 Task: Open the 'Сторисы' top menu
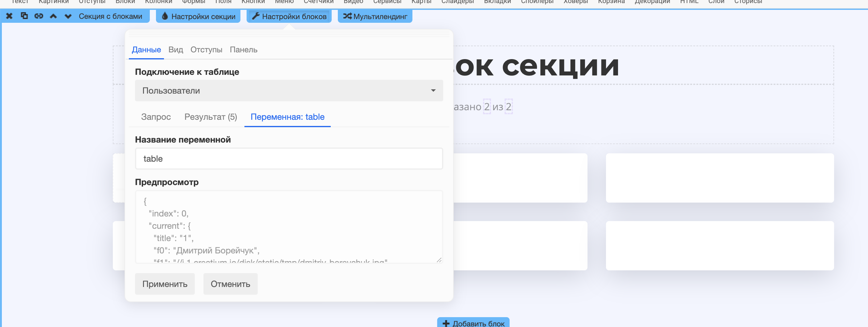[748, 2]
